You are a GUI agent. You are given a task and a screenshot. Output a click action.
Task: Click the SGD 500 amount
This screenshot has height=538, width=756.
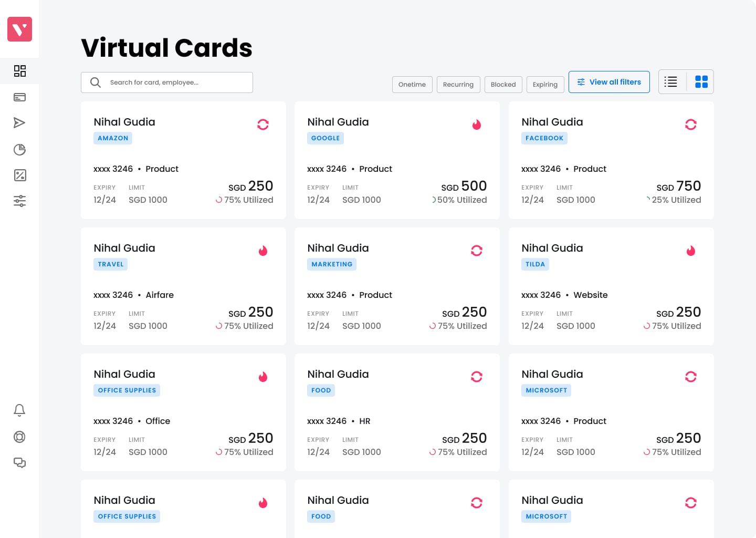(x=464, y=186)
